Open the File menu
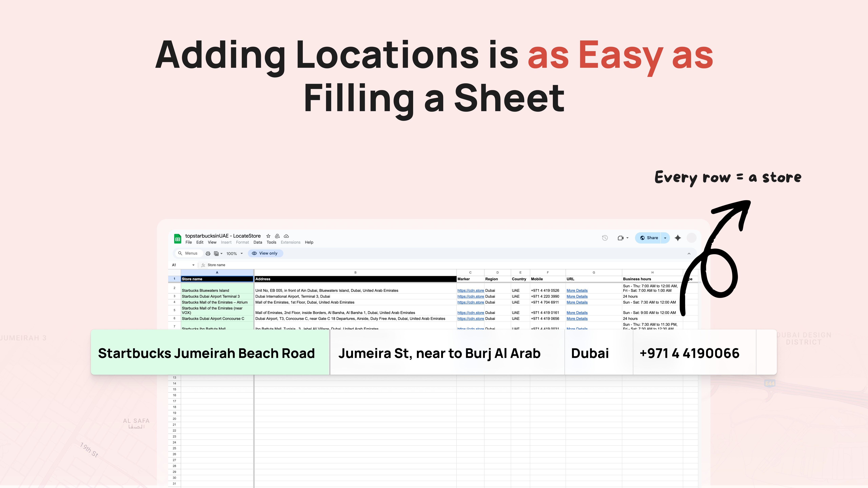 (x=188, y=242)
